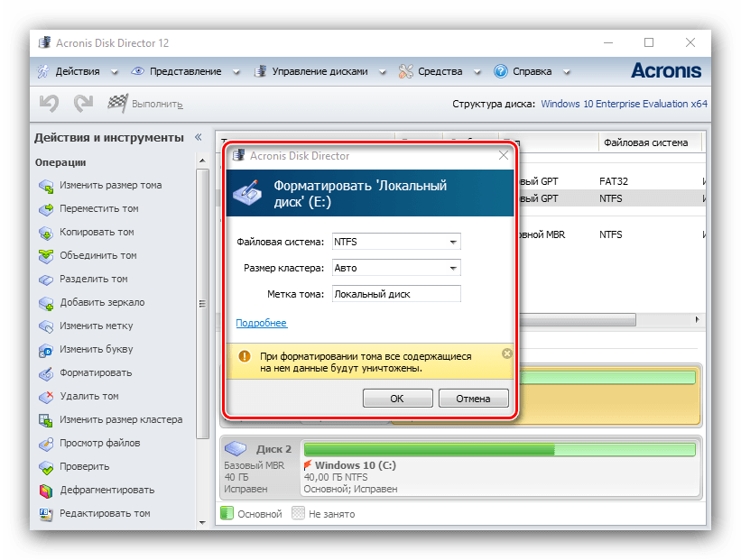Image resolution: width=741 pixels, height=560 pixels.
Task: Click the Изменить букву operation text
Action: pos(97,349)
